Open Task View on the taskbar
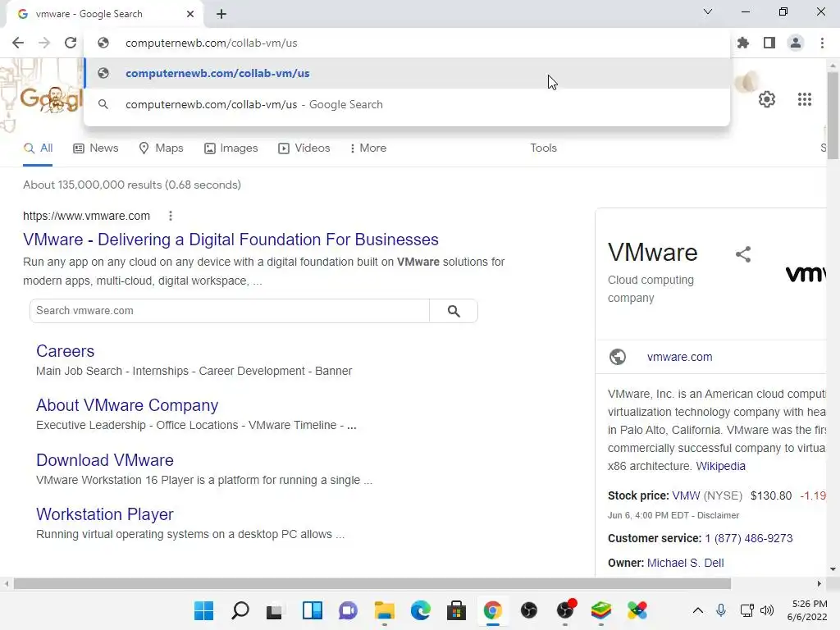This screenshot has height=630, width=840. point(276,610)
